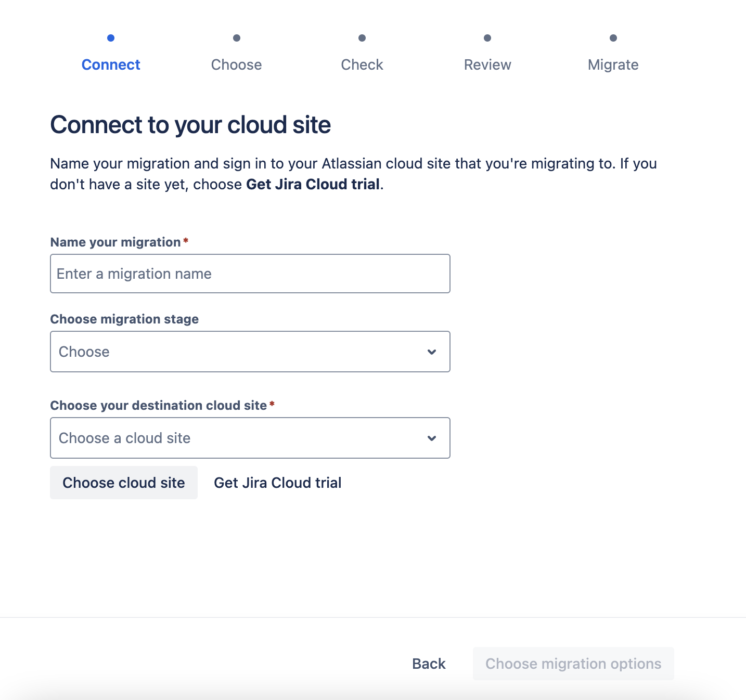Go to the Choose step label

click(237, 64)
